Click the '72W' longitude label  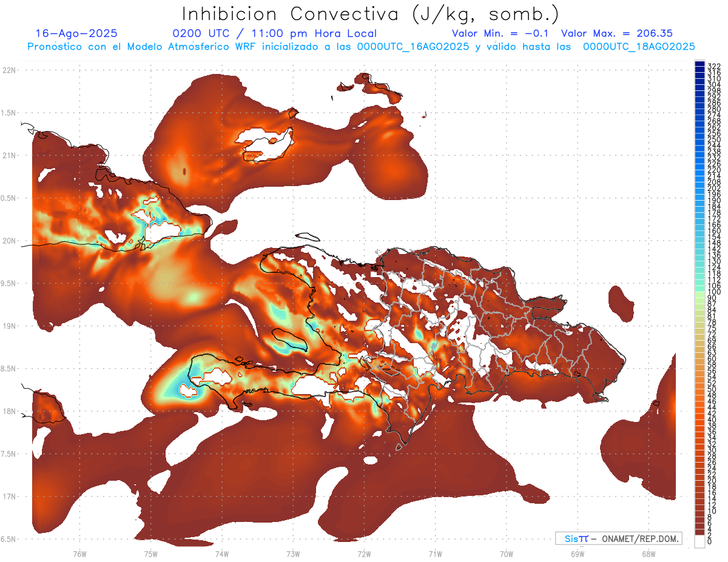tap(364, 554)
